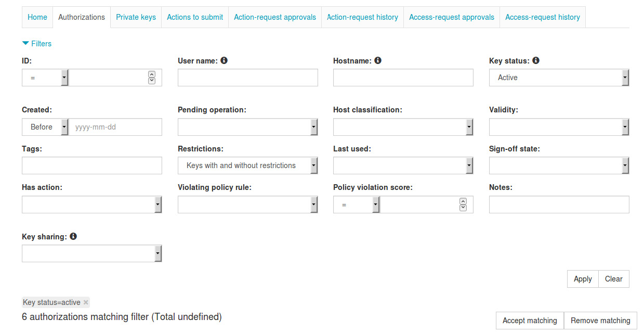View the Action-request history tab
The image size is (644, 332).
[362, 17]
